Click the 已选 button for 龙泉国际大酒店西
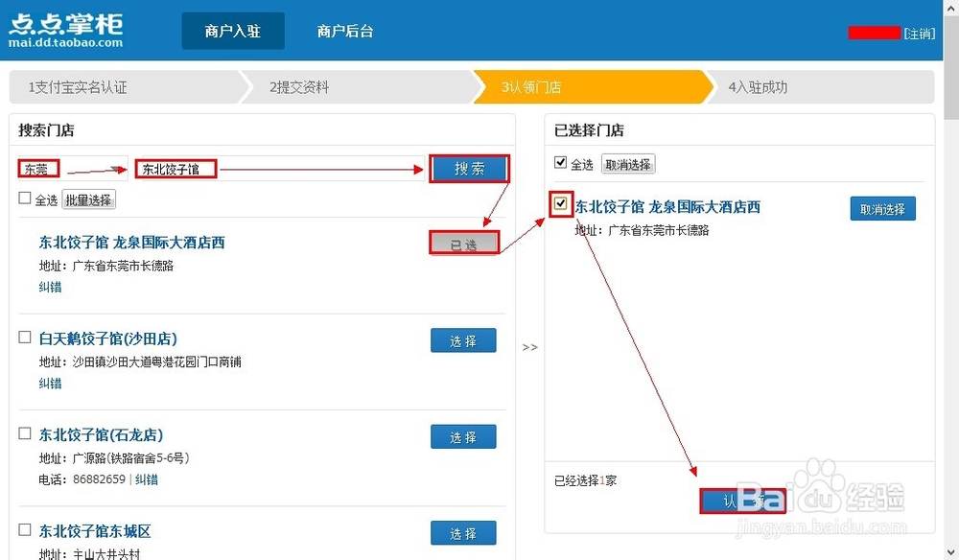The width and height of the screenshot is (959, 560). [464, 243]
